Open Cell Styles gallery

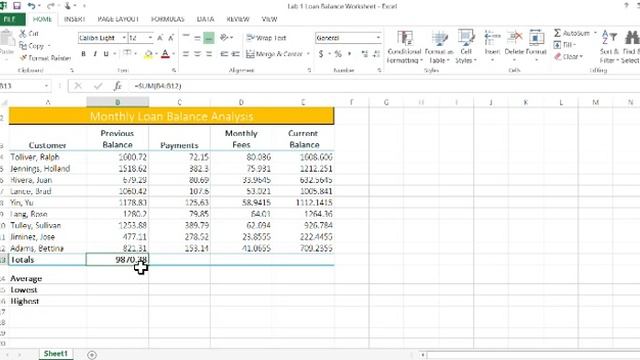point(466,47)
